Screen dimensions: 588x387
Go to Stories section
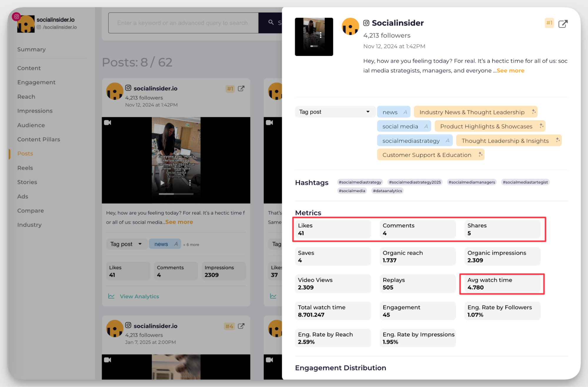pyautogui.click(x=27, y=182)
